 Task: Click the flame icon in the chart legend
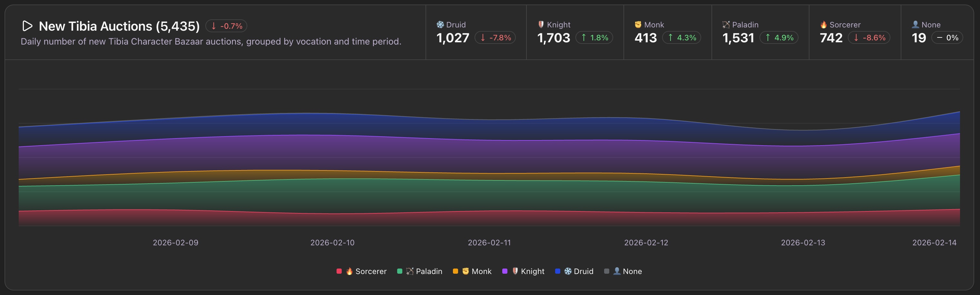[349, 271]
